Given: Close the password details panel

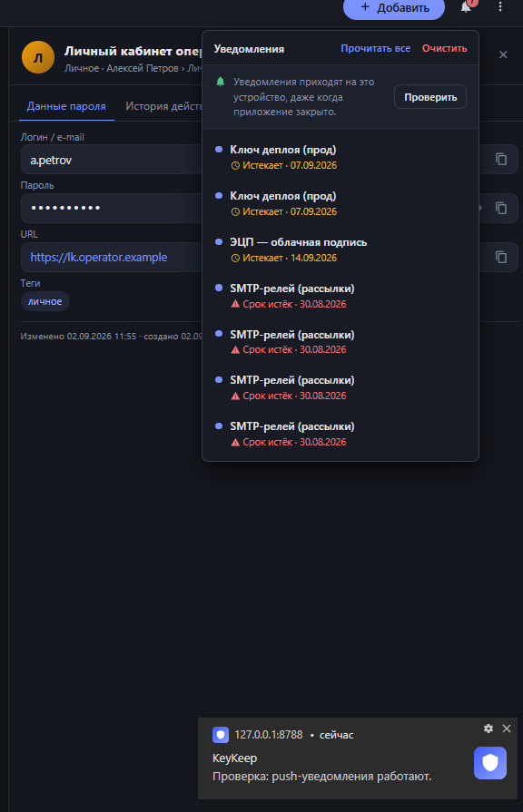Looking at the screenshot, I should [x=503, y=55].
